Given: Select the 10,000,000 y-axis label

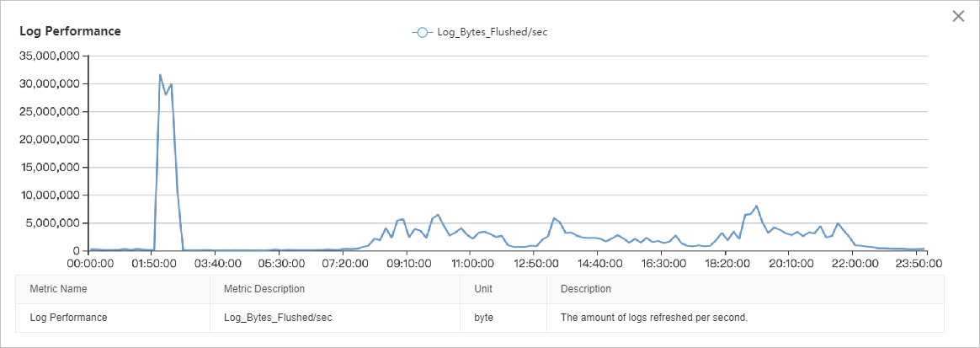Looking at the screenshot, I should 50,195.
